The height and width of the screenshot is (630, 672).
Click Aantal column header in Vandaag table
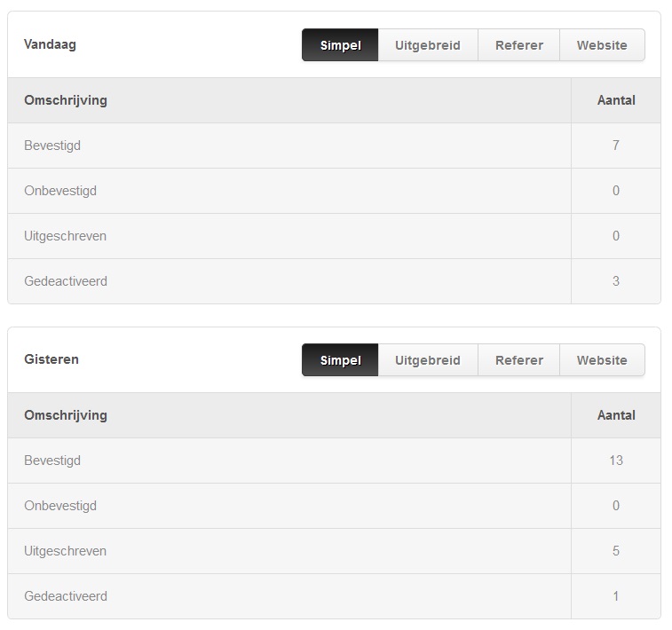pos(616,100)
